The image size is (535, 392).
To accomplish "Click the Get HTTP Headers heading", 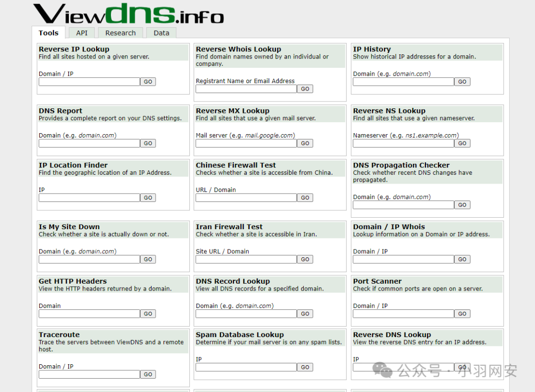I will [73, 281].
